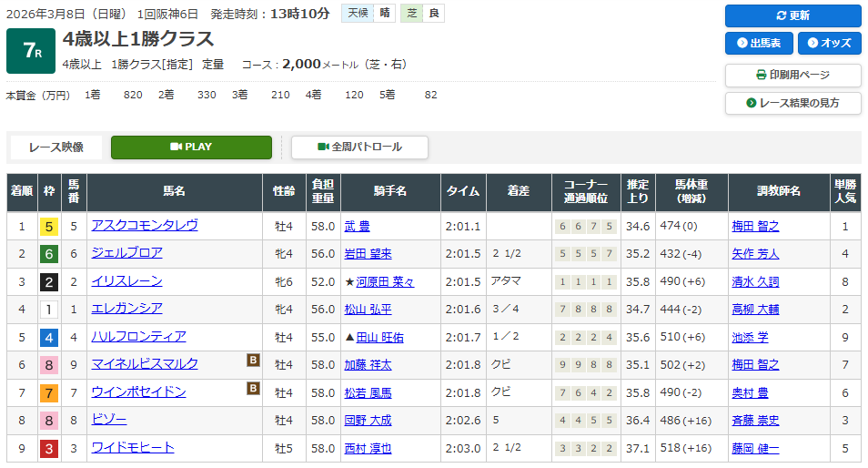The height and width of the screenshot is (468, 868).
Task: Open 全周パトロール patrol video
Action: pyautogui.click(x=359, y=148)
